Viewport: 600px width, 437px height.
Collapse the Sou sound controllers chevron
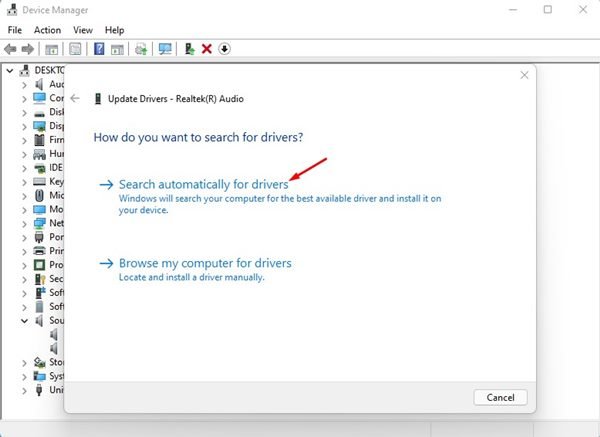point(24,321)
